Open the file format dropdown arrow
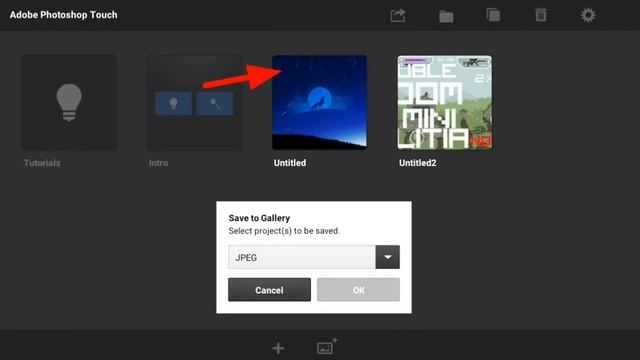Screen dimensions: 640x360 pos(387,257)
